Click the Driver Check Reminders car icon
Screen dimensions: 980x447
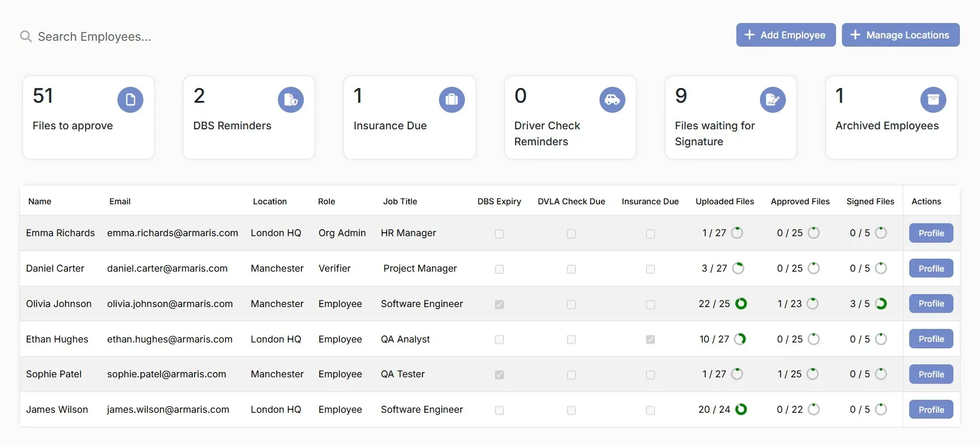click(612, 100)
